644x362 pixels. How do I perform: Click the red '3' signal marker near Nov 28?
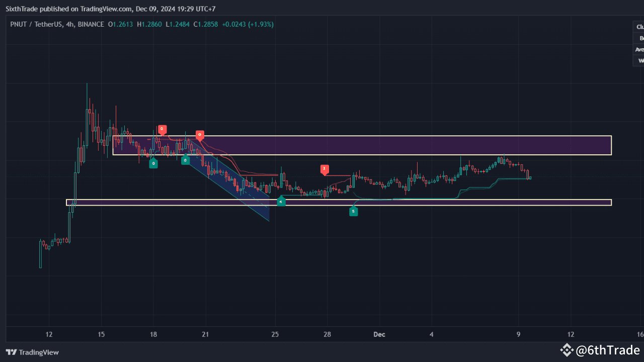pyautogui.click(x=325, y=169)
